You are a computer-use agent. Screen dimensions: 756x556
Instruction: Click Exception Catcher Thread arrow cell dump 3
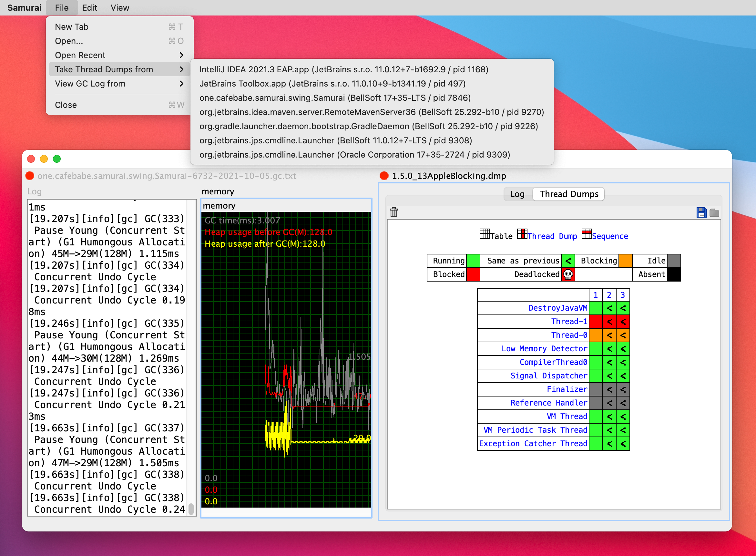click(x=623, y=444)
